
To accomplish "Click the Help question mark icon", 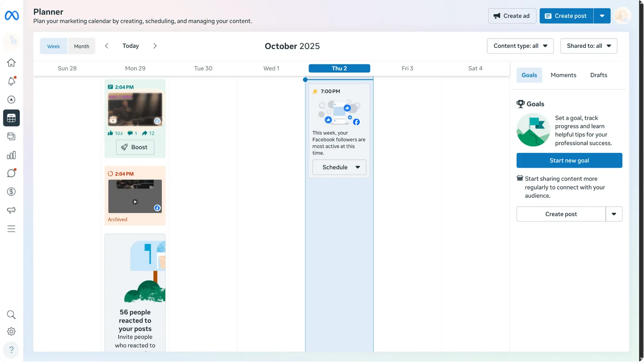I will tap(11, 350).
